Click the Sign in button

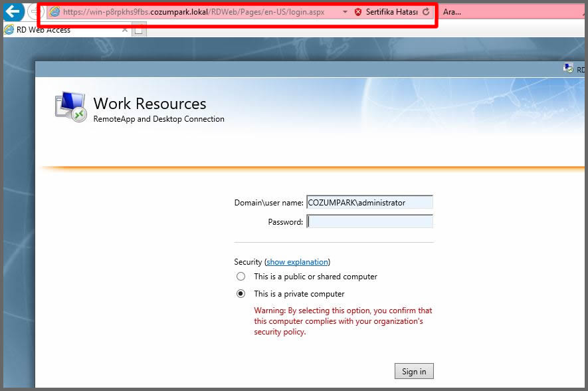point(414,371)
